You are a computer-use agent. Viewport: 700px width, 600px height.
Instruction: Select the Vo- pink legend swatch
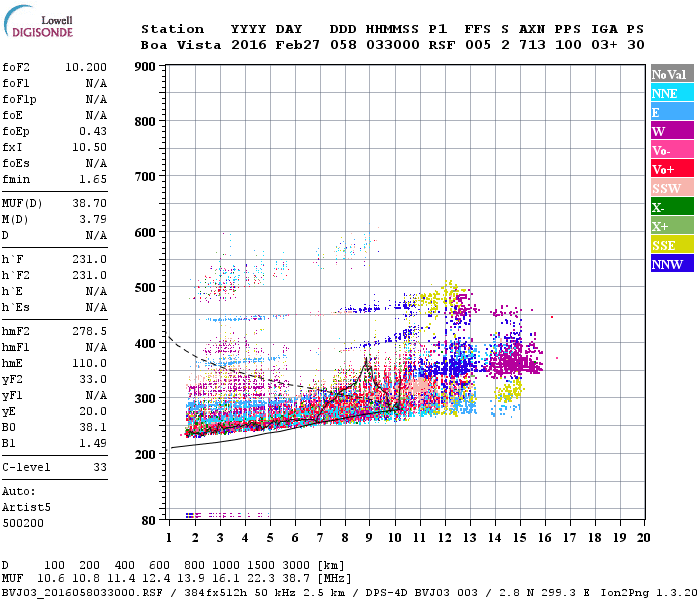coord(672,150)
